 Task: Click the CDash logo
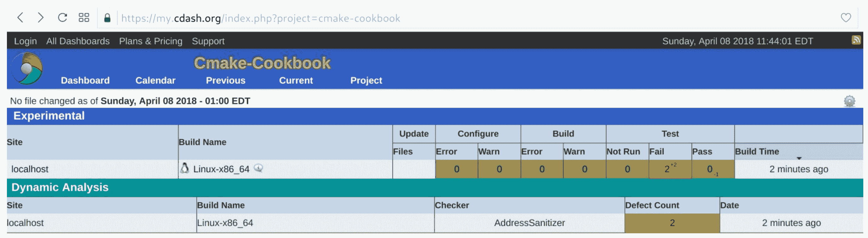tap(27, 68)
